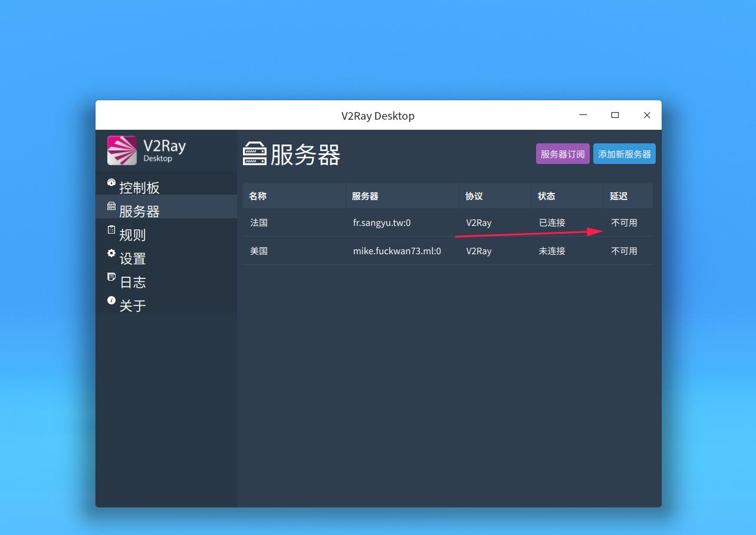Click the 已连接 status cell

coord(552,222)
